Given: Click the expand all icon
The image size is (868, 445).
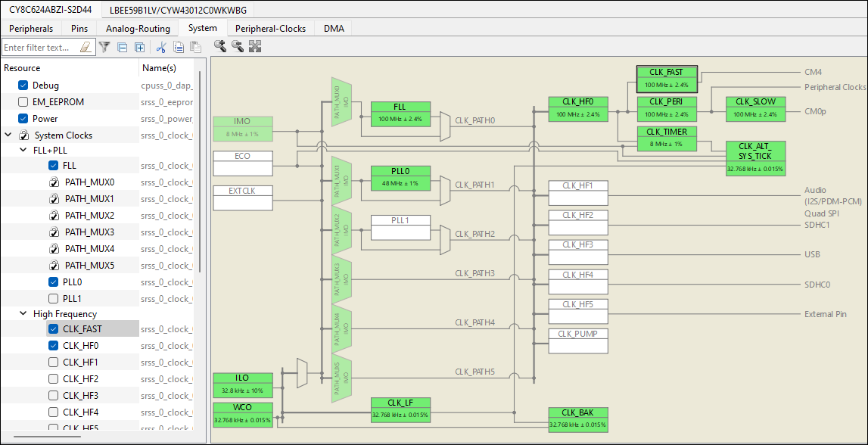Looking at the screenshot, I should tap(139, 47).
